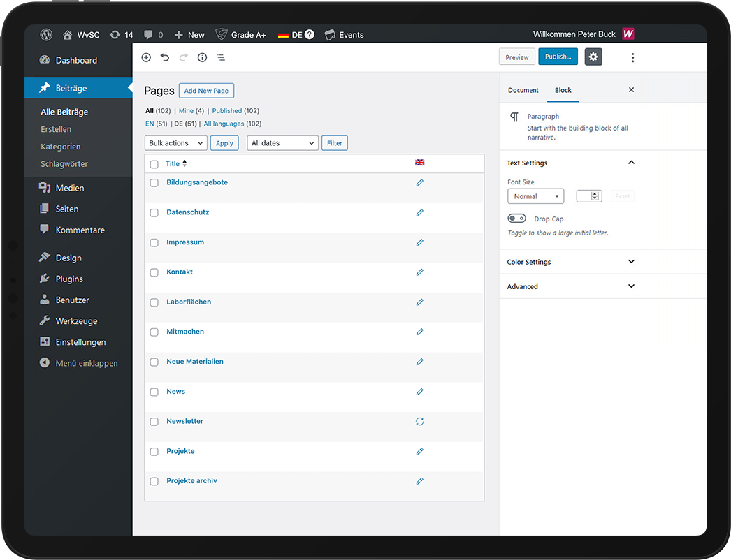Open the block navigation list icon
Viewport: 731px width, 560px height.
coord(221,57)
